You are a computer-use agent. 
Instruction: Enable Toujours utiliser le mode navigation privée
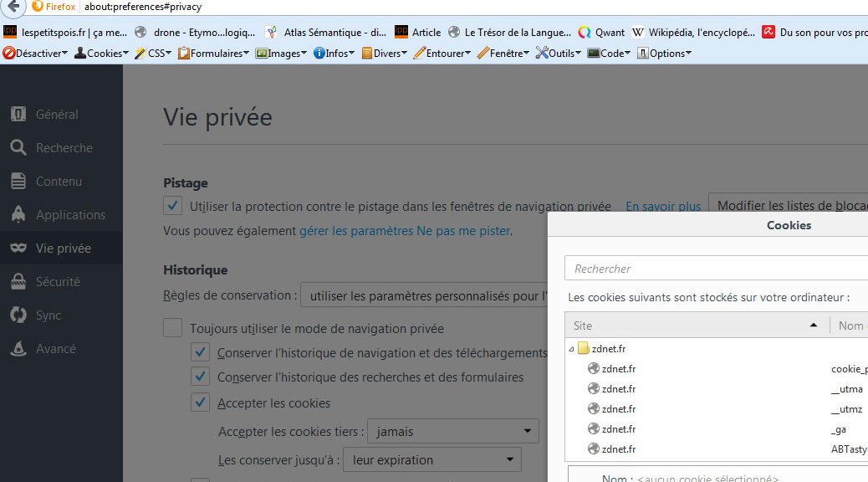pos(173,329)
